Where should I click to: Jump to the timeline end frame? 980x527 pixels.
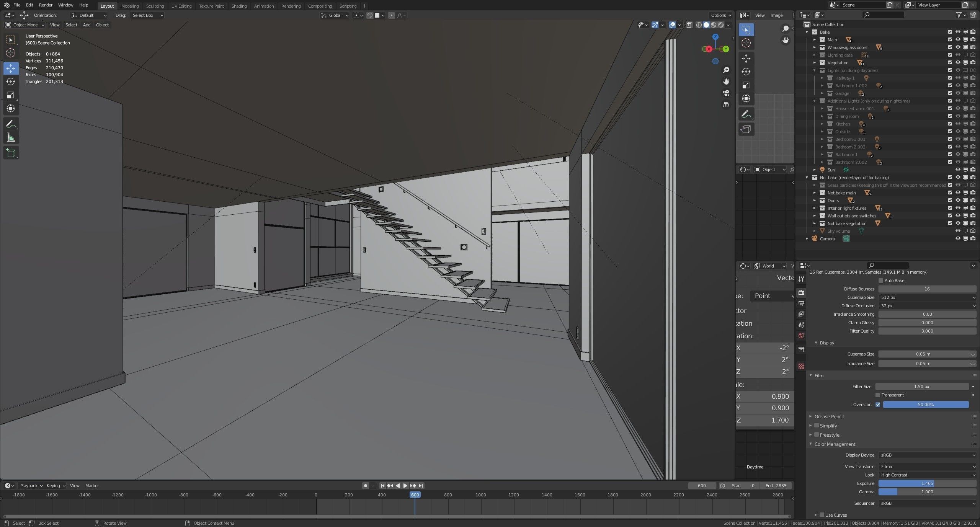coord(421,486)
